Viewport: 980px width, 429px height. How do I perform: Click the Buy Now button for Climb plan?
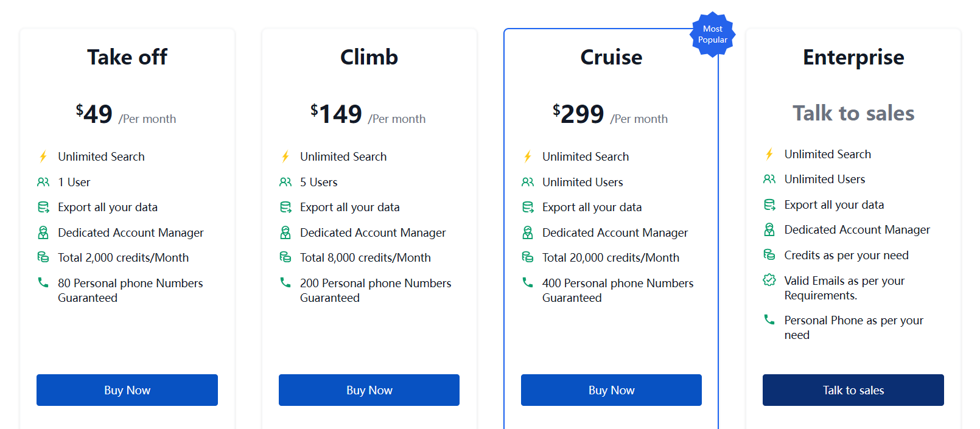click(369, 390)
